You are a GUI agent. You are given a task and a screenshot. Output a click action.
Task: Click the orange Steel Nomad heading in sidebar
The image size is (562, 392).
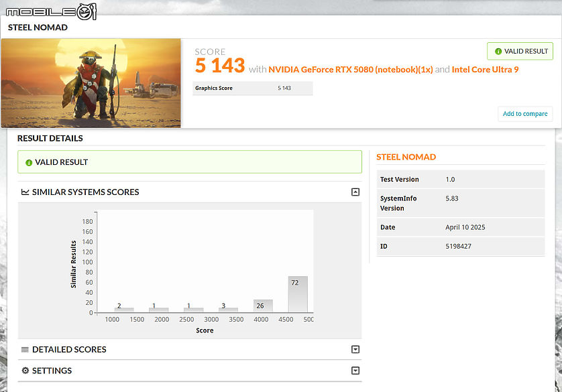tap(406, 157)
